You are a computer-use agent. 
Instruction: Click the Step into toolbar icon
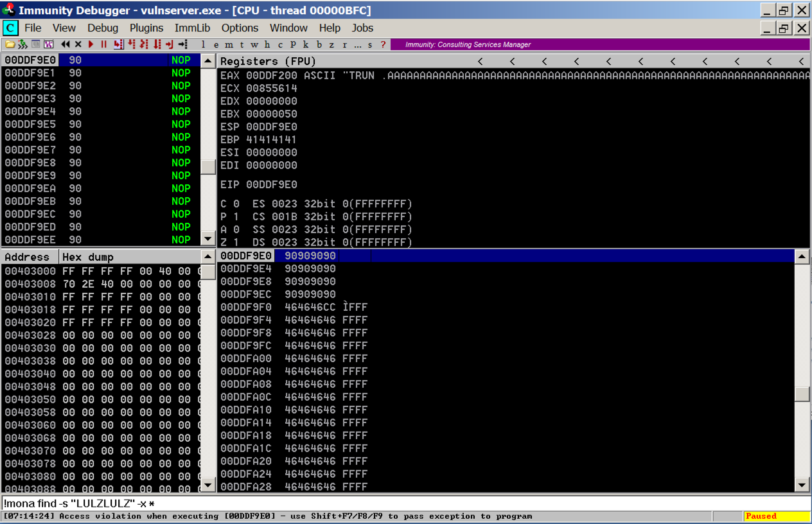point(118,44)
